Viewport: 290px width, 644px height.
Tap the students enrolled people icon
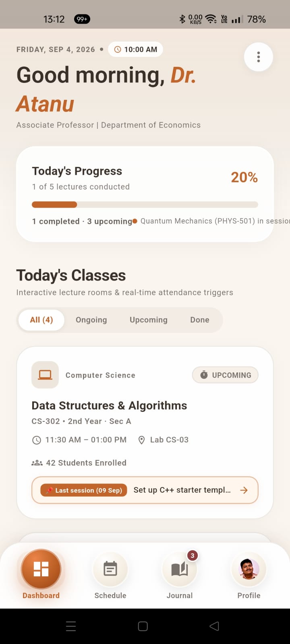[37, 463]
